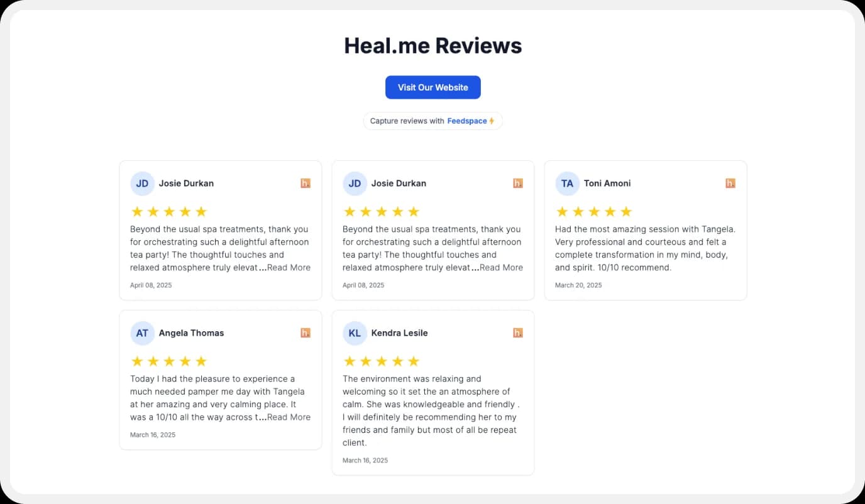Click the lightning bolt icon beside Feedspace
The width and height of the screenshot is (865, 504).
491,121
